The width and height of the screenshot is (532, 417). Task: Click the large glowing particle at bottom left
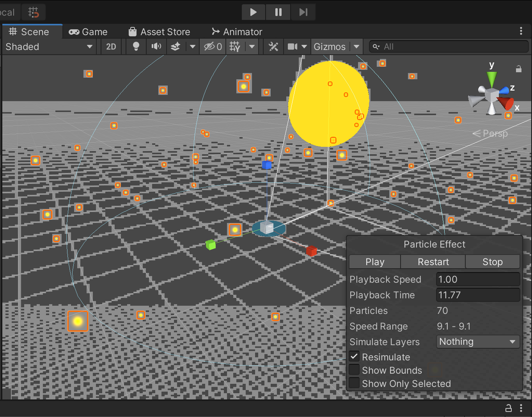(78, 321)
